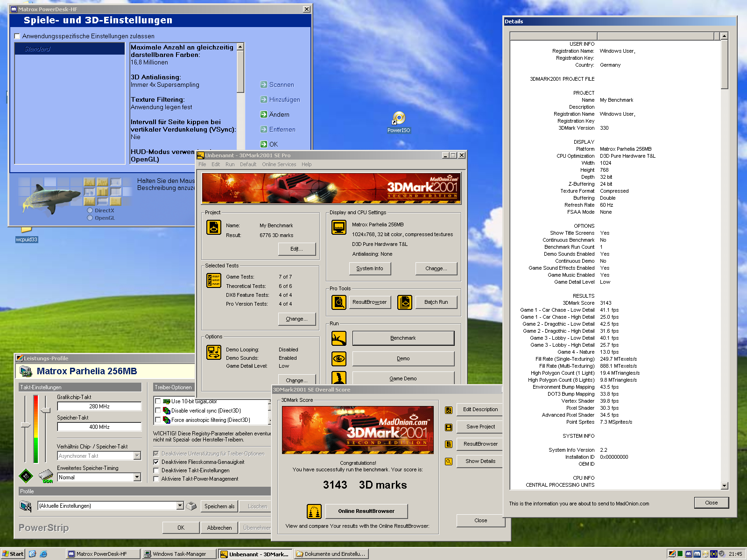Image resolution: width=747 pixels, height=560 pixels.
Task: Click the System Info button
Action: click(x=370, y=268)
